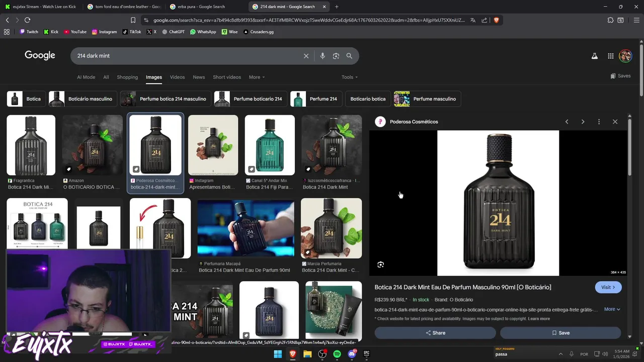Open a new browser tab
The width and height of the screenshot is (644, 362).
coord(337,7)
